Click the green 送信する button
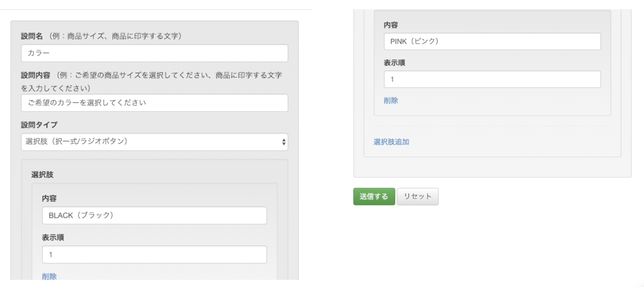The image size is (644, 287). pyautogui.click(x=374, y=196)
